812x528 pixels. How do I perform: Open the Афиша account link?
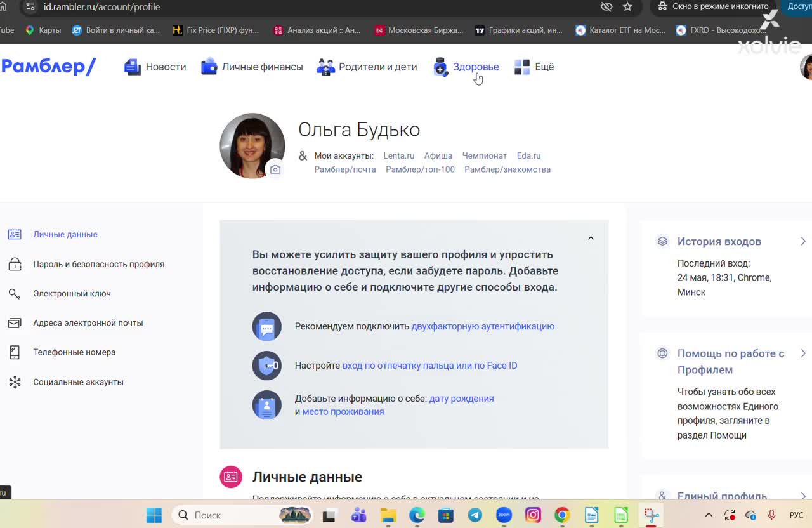click(x=438, y=155)
